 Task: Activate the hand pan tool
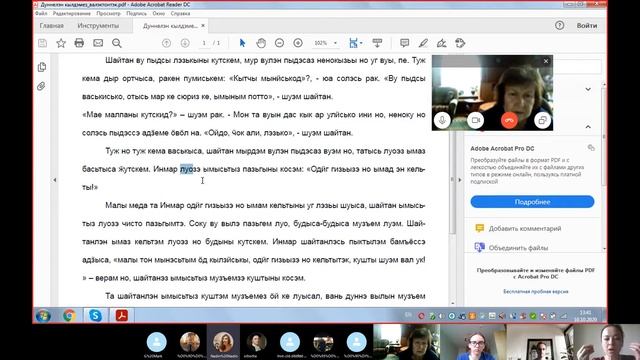pyautogui.click(x=261, y=43)
